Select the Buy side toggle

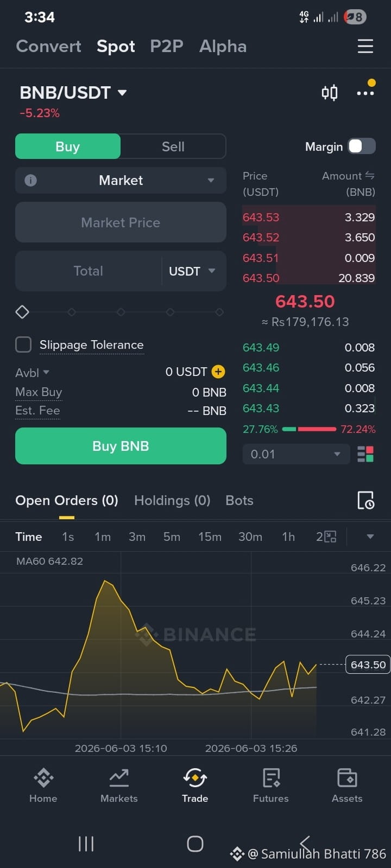click(x=68, y=146)
